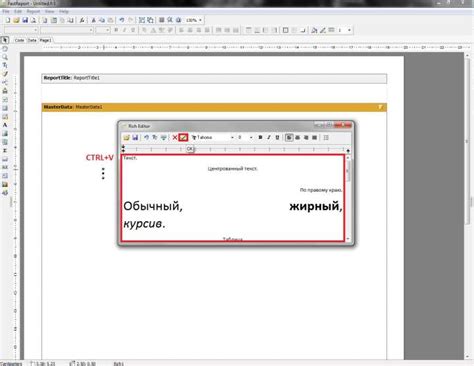Click the undo arrow in Rich Editor toolbar
This screenshot has width=474, height=366.
click(x=146, y=137)
